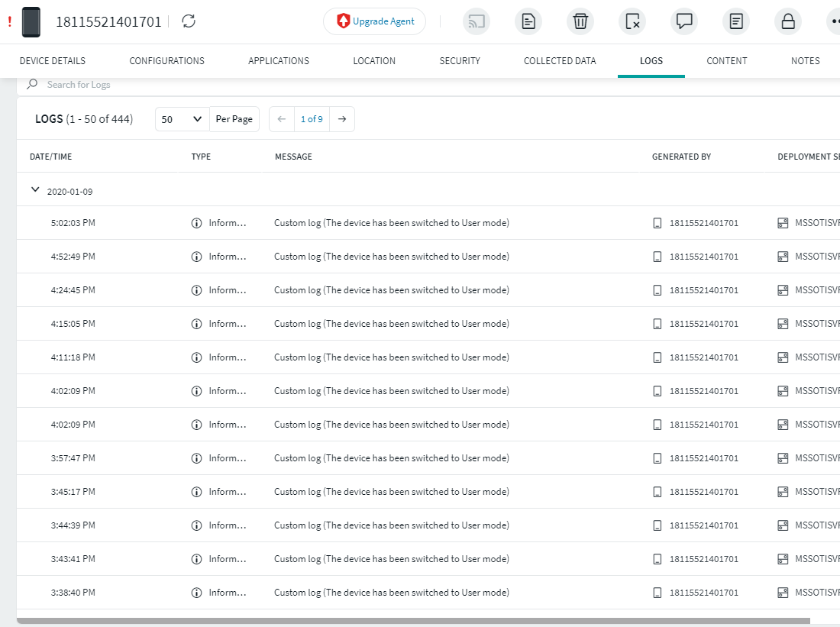This screenshot has height=627, width=840.
Task: Click the Upgrade Agent button
Action: click(x=374, y=21)
